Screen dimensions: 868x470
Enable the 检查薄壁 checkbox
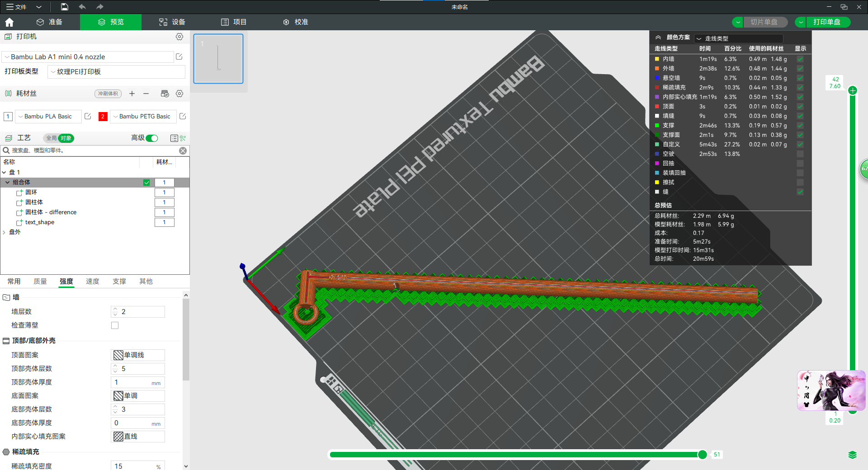[x=115, y=325]
